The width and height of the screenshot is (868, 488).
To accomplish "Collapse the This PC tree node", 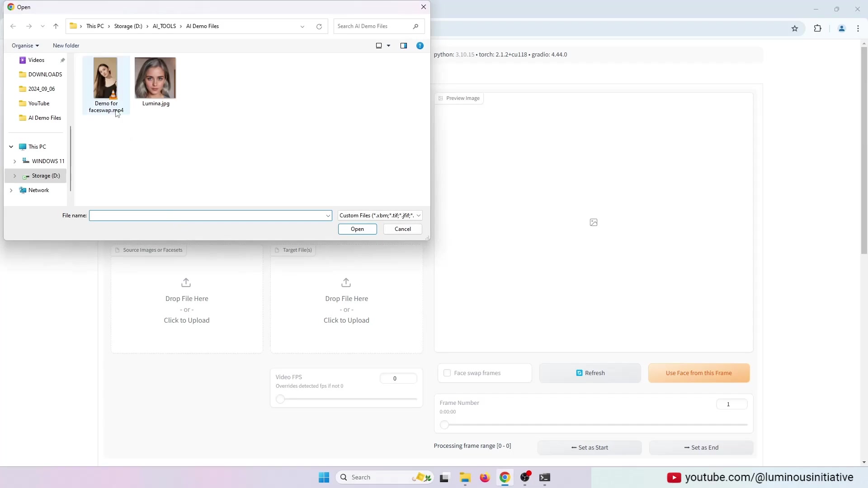I will 11,147.
